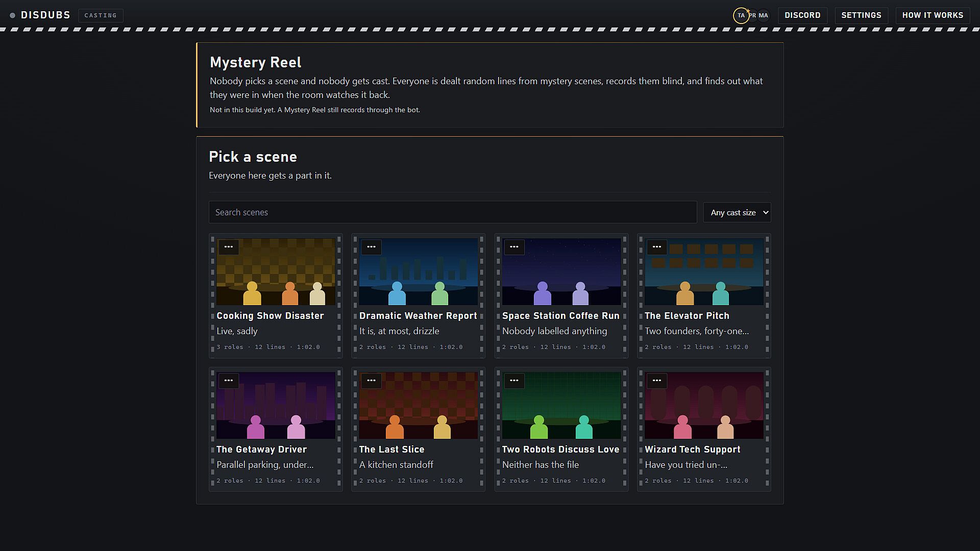Open the more-options menu on Space Station Coffee Run
The image size is (980, 551).
pyautogui.click(x=514, y=247)
